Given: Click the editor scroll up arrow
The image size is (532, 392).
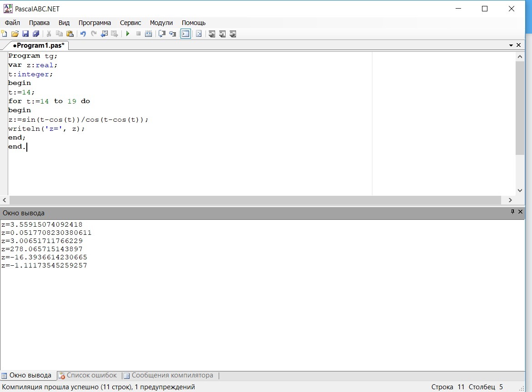Looking at the screenshot, I should click(x=520, y=57).
